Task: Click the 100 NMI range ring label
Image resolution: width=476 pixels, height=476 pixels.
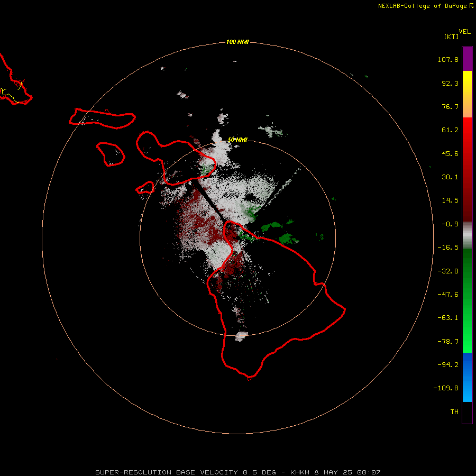Action: point(237,42)
